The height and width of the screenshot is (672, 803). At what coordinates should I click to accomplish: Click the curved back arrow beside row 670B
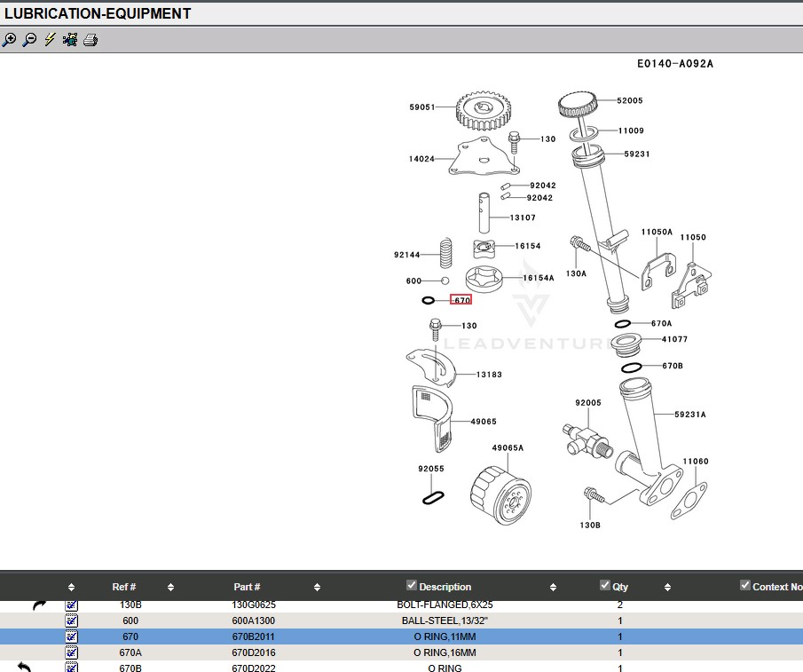(x=24, y=667)
